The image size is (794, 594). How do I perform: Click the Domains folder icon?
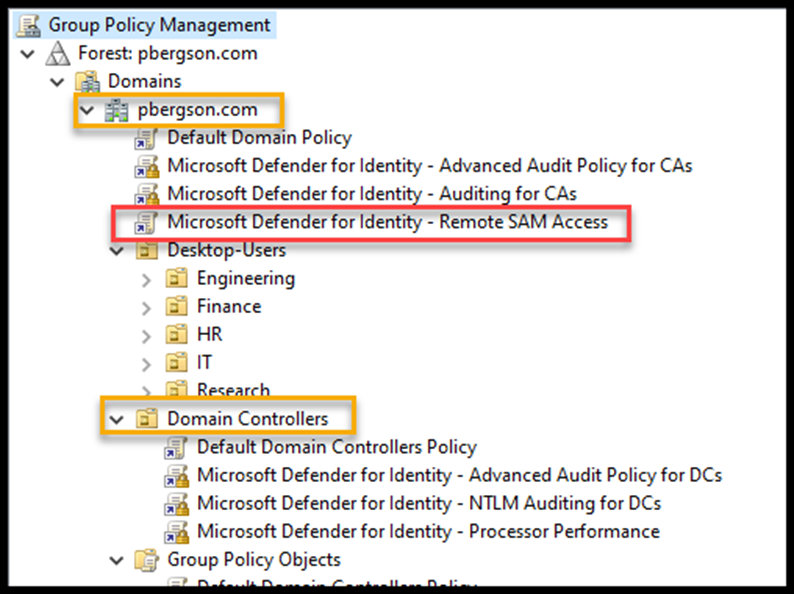89,81
